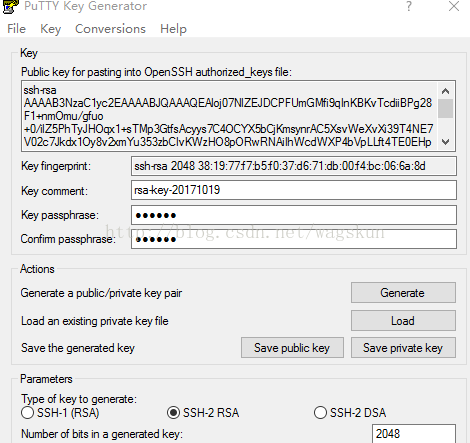Click the 'Load an existing private key file' label
Viewport: 470px width, 443px height.
pyautogui.click(x=95, y=321)
